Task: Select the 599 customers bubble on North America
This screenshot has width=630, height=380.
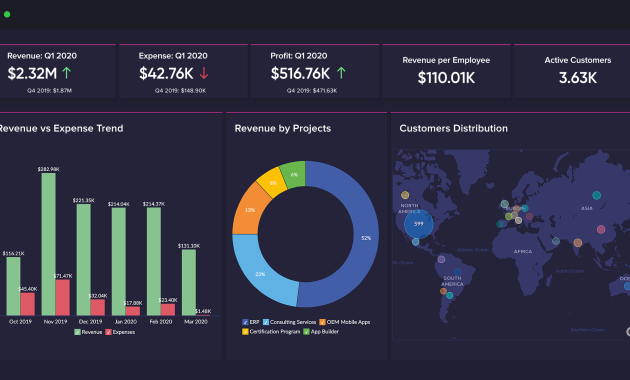Action: point(419,224)
